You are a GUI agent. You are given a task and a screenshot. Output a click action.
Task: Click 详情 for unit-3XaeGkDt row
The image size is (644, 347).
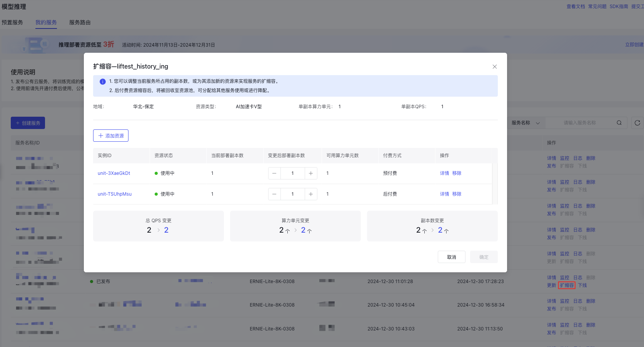click(444, 173)
